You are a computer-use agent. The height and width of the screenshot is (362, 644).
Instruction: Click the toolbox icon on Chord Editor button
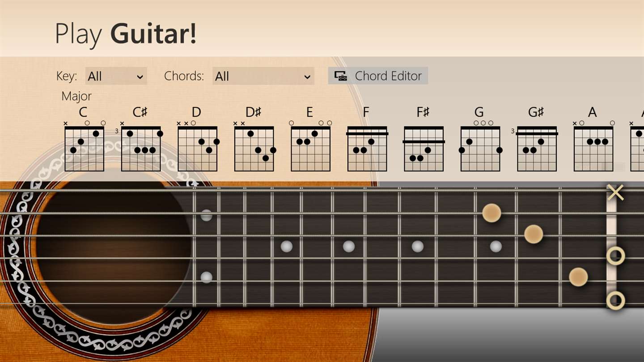(341, 76)
